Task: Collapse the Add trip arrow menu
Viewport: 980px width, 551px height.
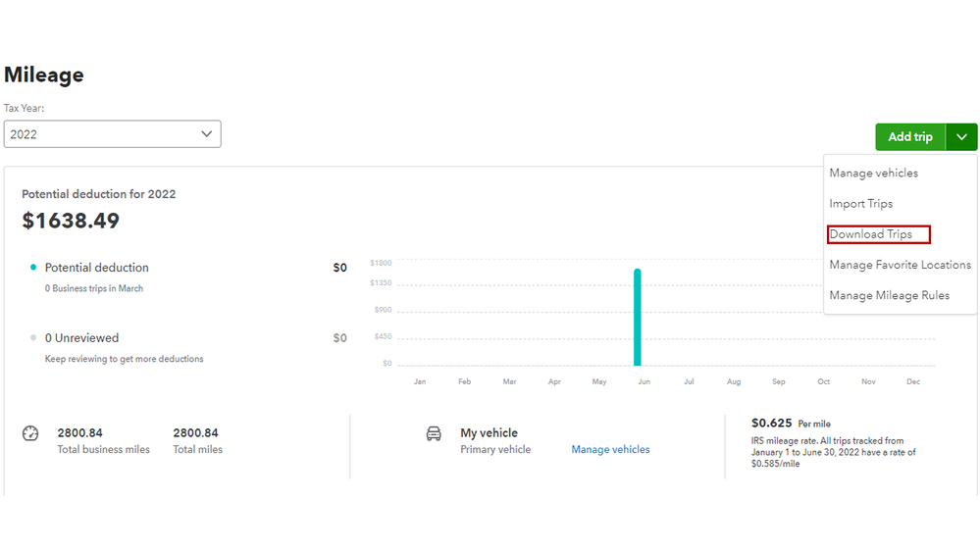Action: [961, 137]
